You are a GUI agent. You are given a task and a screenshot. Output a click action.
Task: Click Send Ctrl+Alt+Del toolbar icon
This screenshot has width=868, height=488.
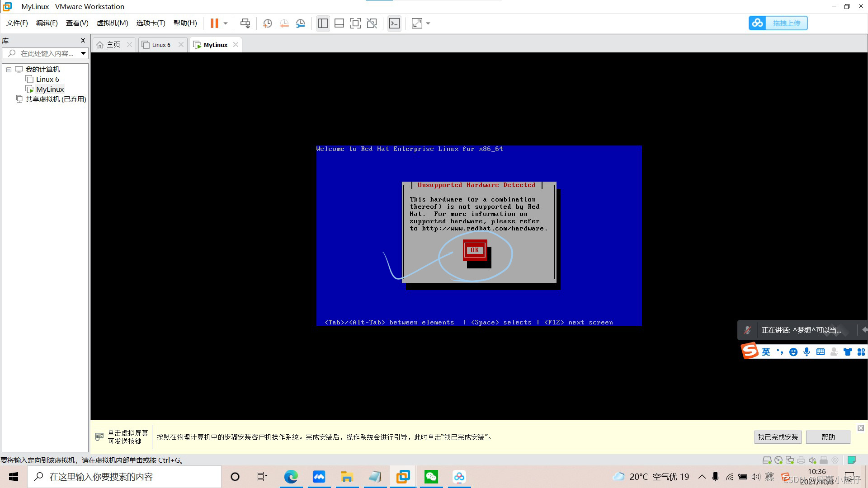245,23
